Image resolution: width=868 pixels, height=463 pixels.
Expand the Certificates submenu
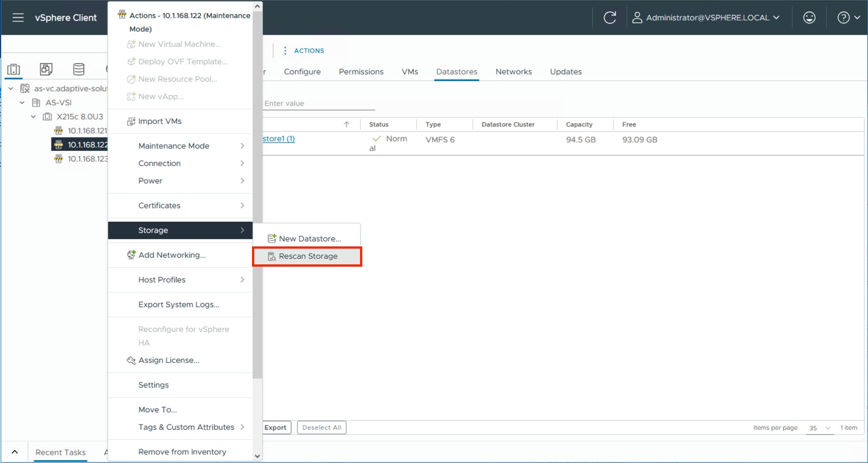click(x=180, y=205)
